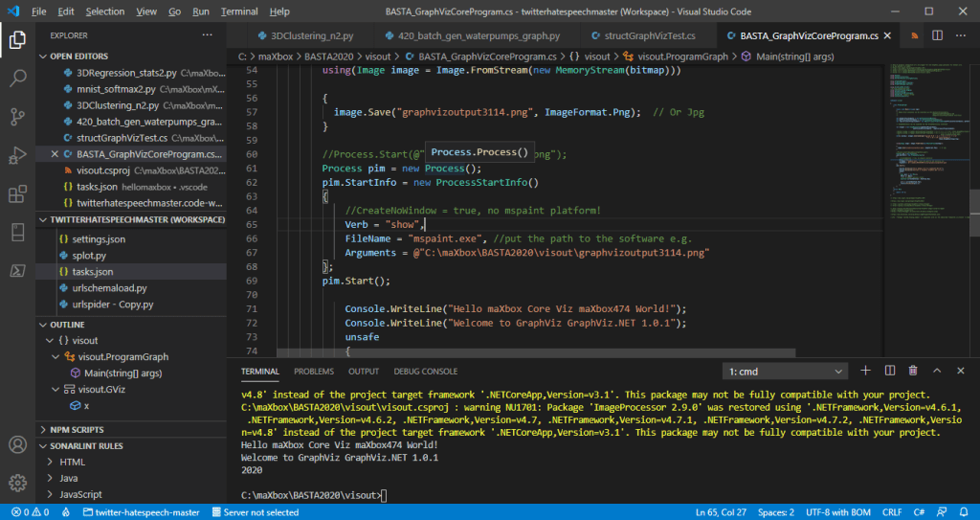Open the Source Control view

click(17, 117)
